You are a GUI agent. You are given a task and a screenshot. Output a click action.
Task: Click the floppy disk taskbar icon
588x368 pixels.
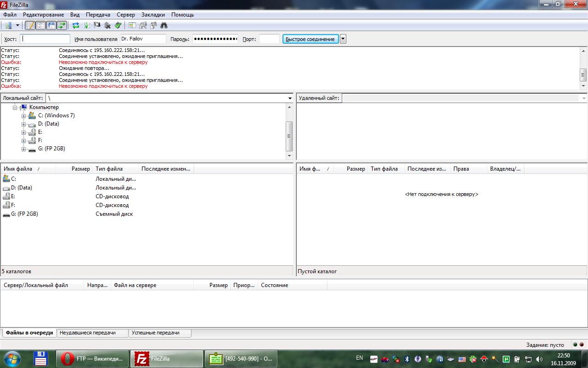(40, 359)
